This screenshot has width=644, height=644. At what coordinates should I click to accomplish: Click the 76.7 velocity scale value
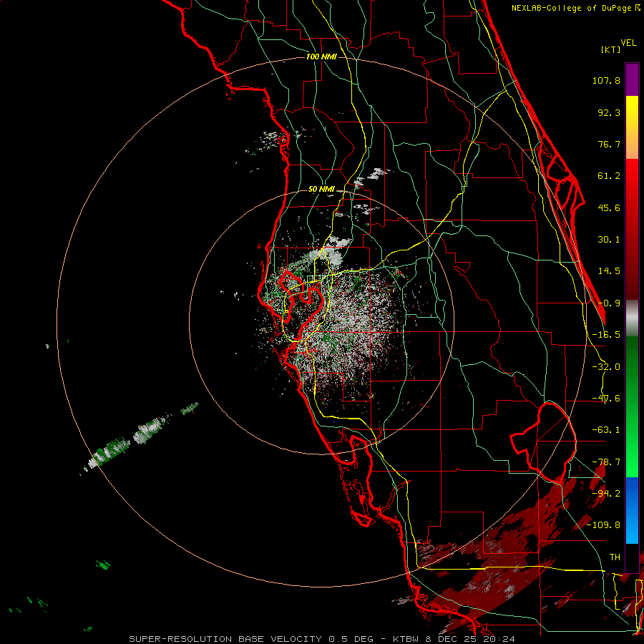pyautogui.click(x=609, y=144)
